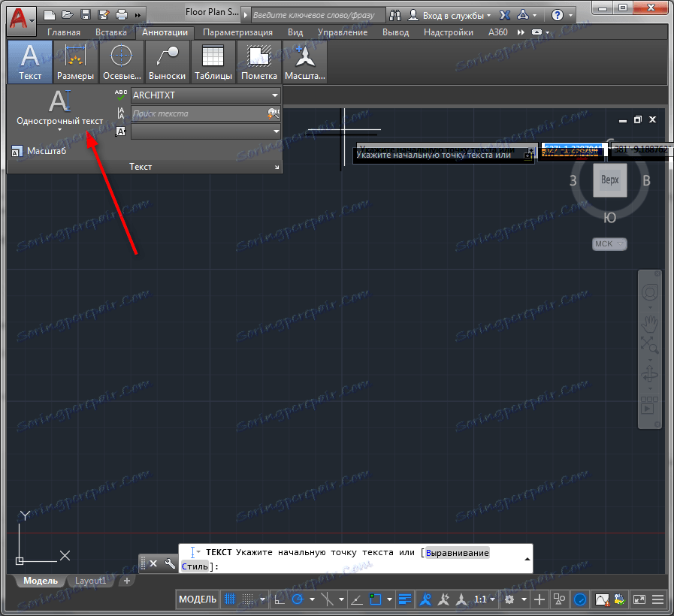674x616 pixels.
Task: Open command line settings wrench icon
Action: point(170,563)
